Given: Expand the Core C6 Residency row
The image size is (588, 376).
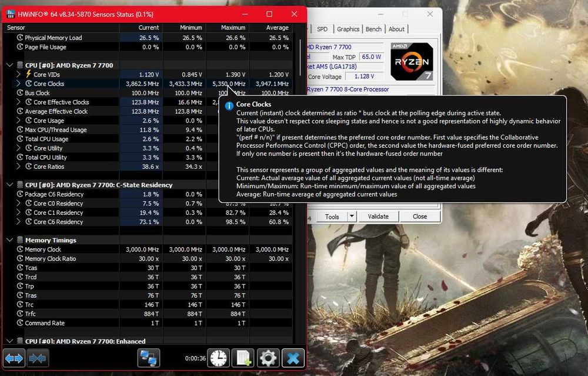Looking at the screenshot, I should point(18,221).
